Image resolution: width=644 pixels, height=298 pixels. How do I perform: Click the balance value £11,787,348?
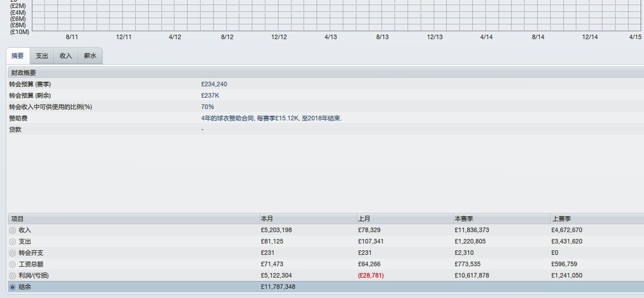point(278,287)
